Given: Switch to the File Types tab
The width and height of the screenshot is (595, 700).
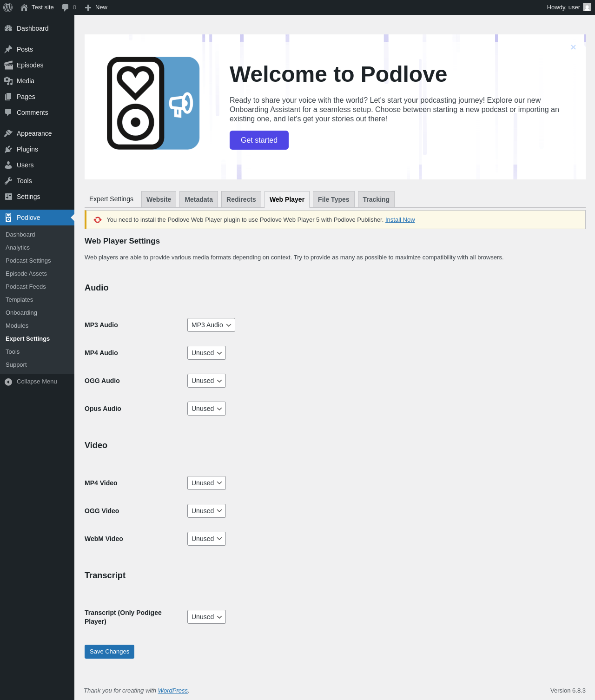Looking at the screenshot, I should (x=333, y=199).
